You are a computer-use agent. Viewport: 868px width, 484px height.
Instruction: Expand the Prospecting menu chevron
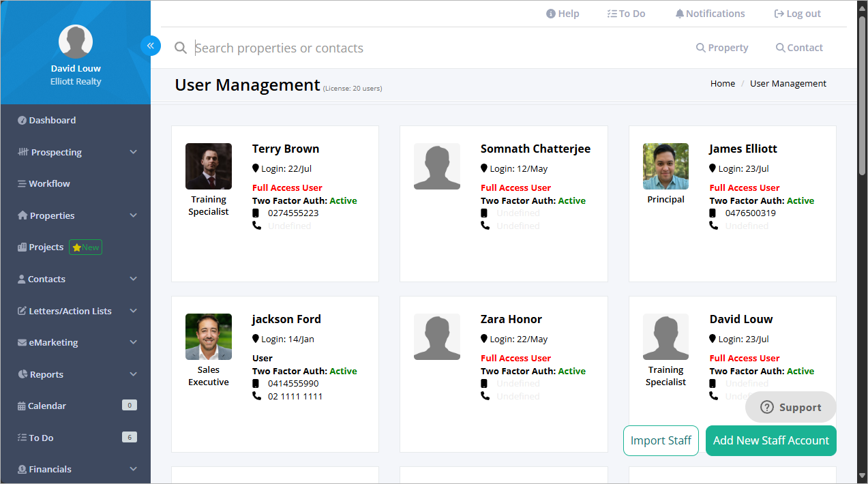[x=133, y=152]
